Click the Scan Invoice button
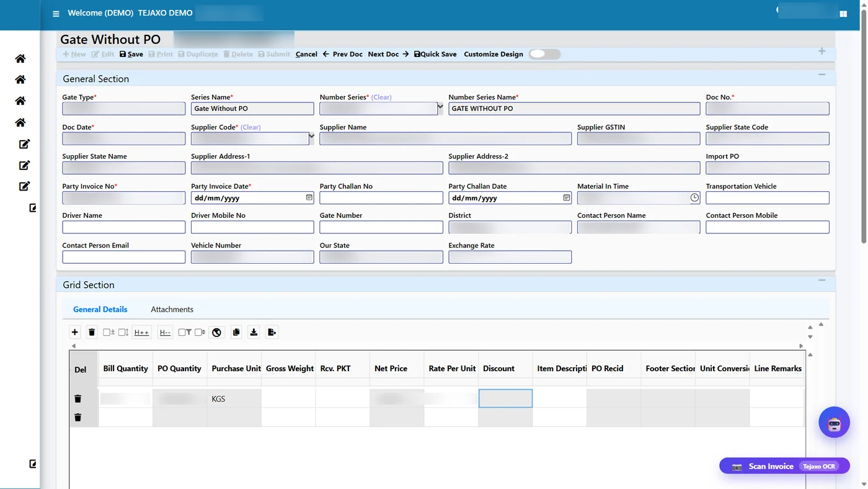The height and width of the screenshot is (489, 868). [784, 466]
